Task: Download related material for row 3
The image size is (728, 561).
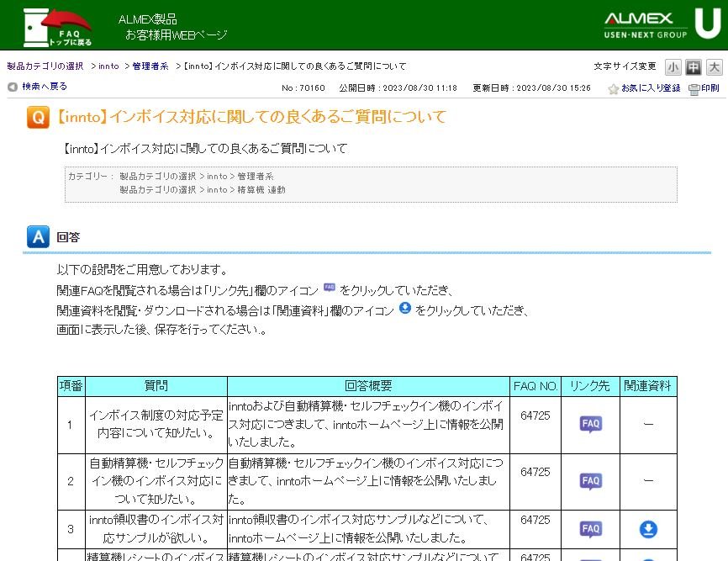Action: point(648,529)
